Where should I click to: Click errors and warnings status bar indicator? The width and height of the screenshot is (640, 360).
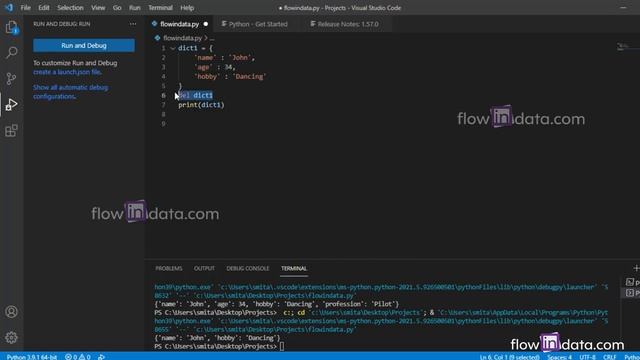coord(78,357)
